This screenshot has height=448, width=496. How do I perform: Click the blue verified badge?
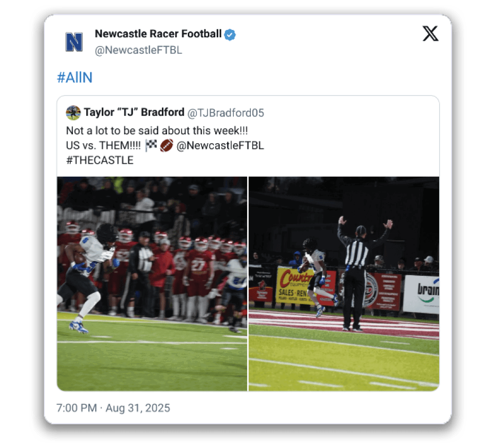pos(230,35)
